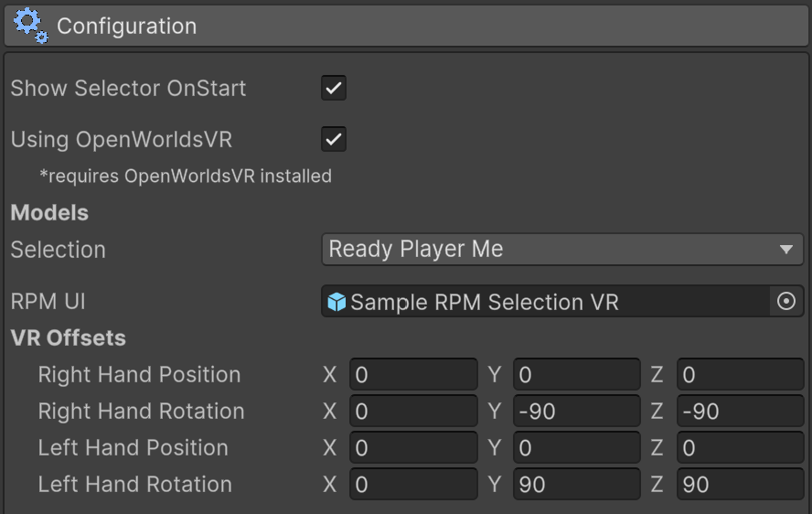Click Left Hand Rotation Z value 90
The image size is (812, 514).
click(740, 485)
